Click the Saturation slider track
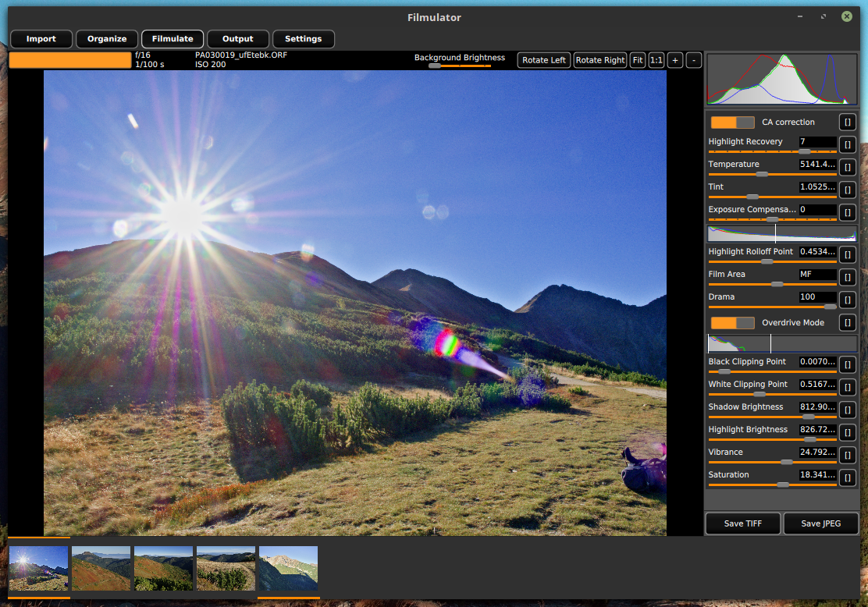Screen dimensions: 868x607 772,485
